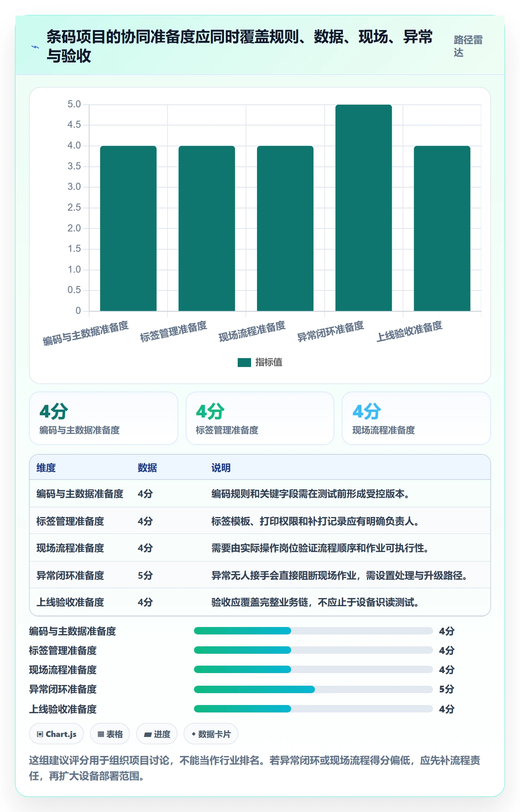Click the 标签管理准备度 x-axis label
Screen dimensions: 520x812
pyautogui.click(x=173, y=331)
